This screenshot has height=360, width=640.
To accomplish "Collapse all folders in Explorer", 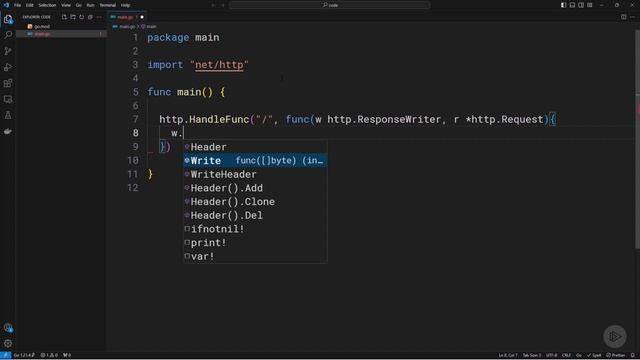I will tap(90, 17).
